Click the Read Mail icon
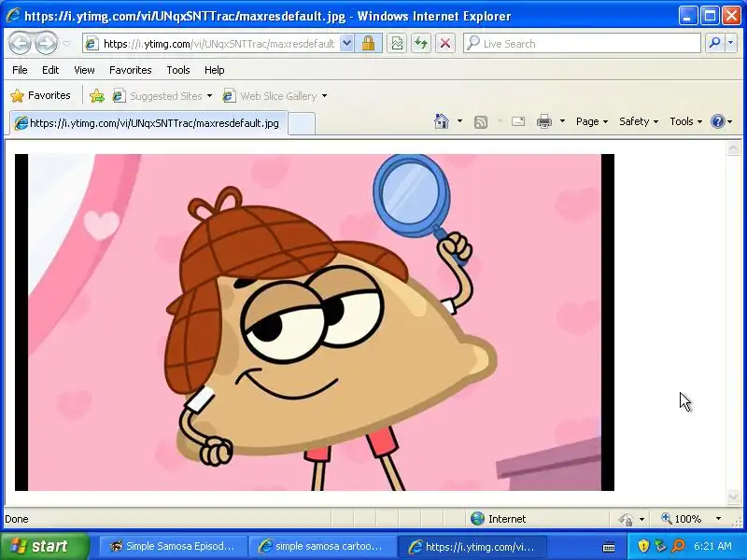Image resolution: width=747 pixels, height=560 pixels. [x=518, y=121]
